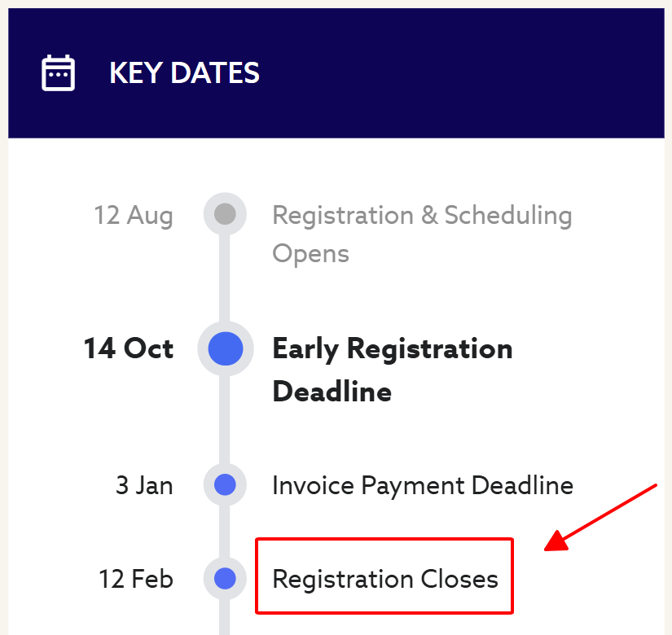Viewport: 672px width, 635px height.
Task: Select the 3 Jan date label
Action: [144, 486]
